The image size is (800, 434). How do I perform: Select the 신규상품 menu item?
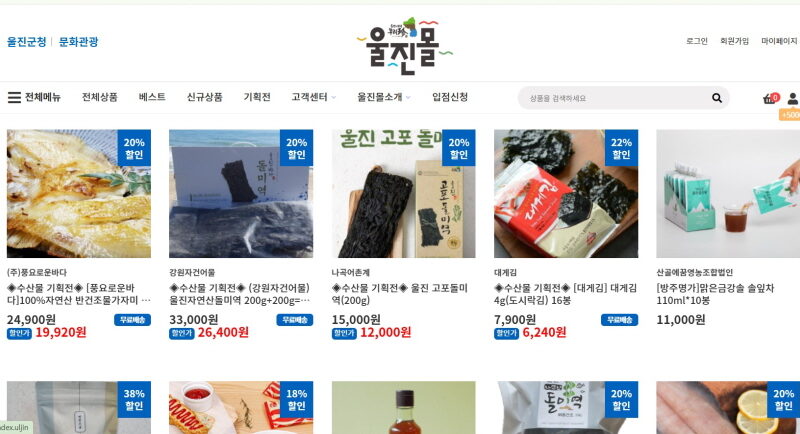click(205, 97)
